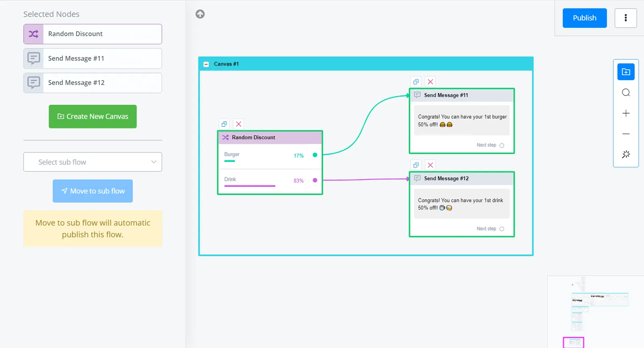The image size is (644, 348).
Task: Duplicate the Send Message #12 node
Action: point(416,165)
